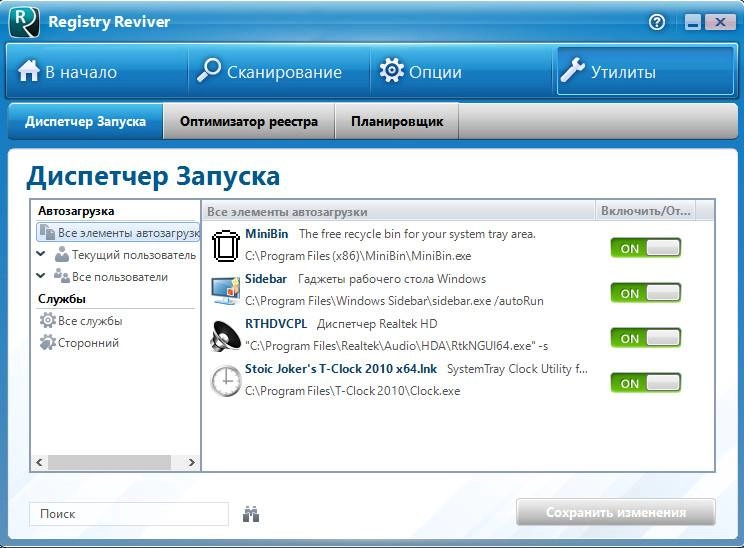This screenshot has height=548, width=744.
Task: Click the RTHDVCPL speaker icon
Action: (225, 335)
